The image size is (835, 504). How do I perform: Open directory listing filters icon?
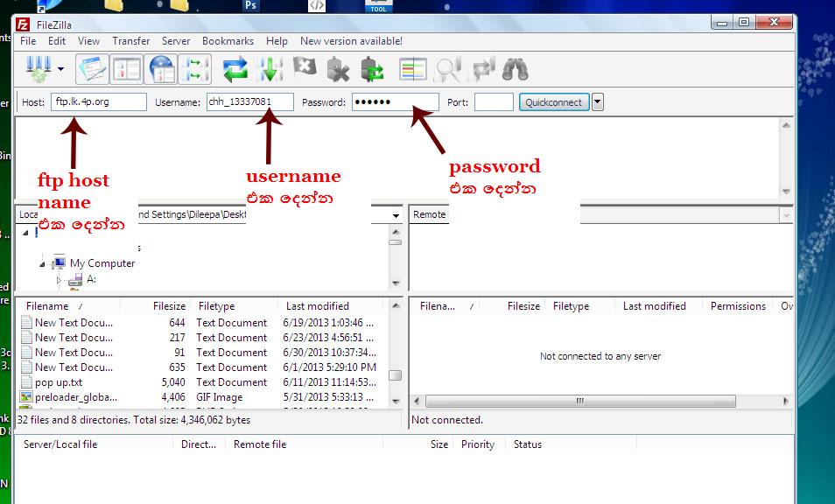(x=413, y=69)
